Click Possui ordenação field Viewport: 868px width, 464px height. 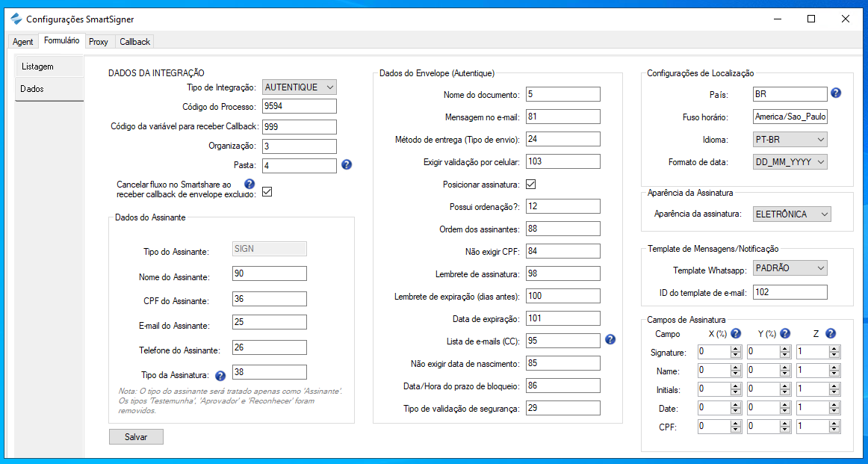[x=563, y=206]
